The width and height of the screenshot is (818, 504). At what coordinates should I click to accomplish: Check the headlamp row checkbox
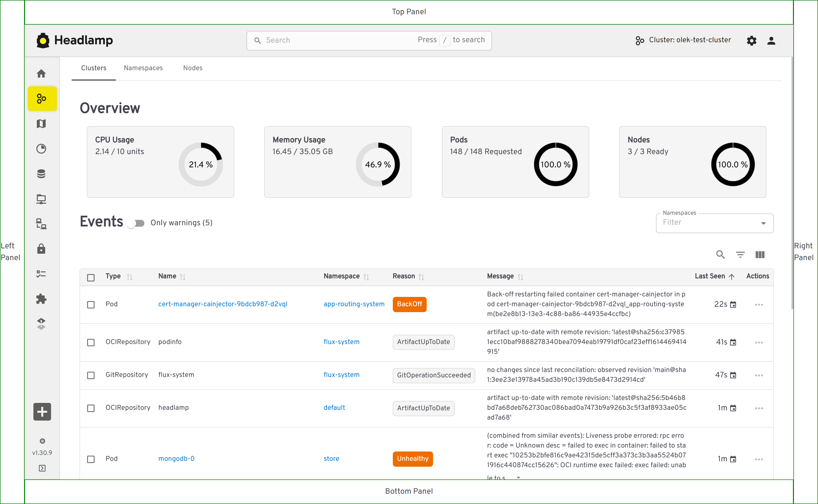click(x=91, y=408)
